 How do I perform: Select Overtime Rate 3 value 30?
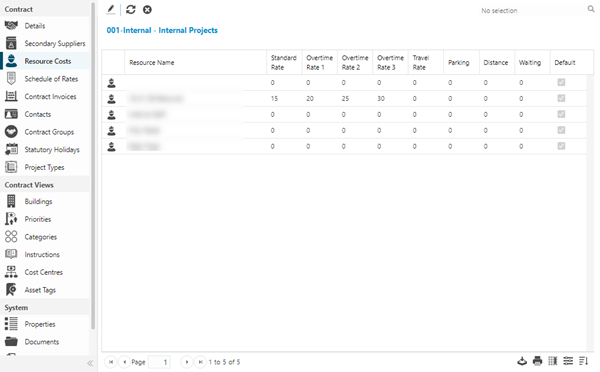coord(381,98)
